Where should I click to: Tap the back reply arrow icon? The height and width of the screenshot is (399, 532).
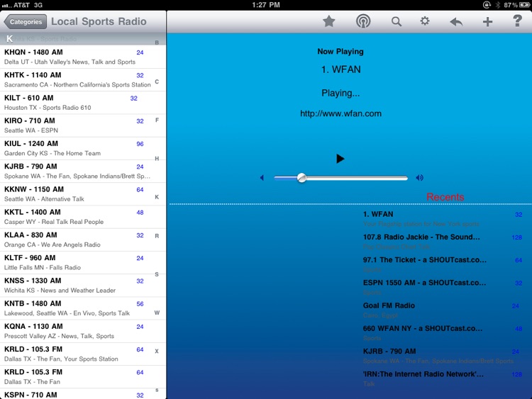coord(456,22)
